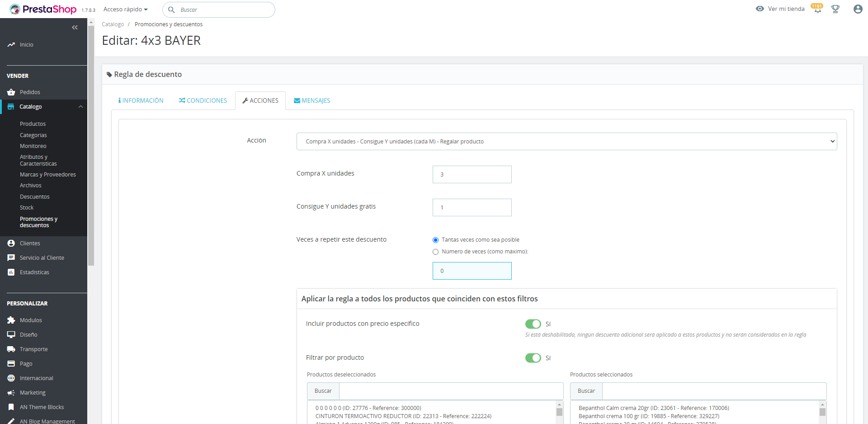Click the top Buscar search box
The height and width of the screenshot is (424, 868).
(219, 10)
